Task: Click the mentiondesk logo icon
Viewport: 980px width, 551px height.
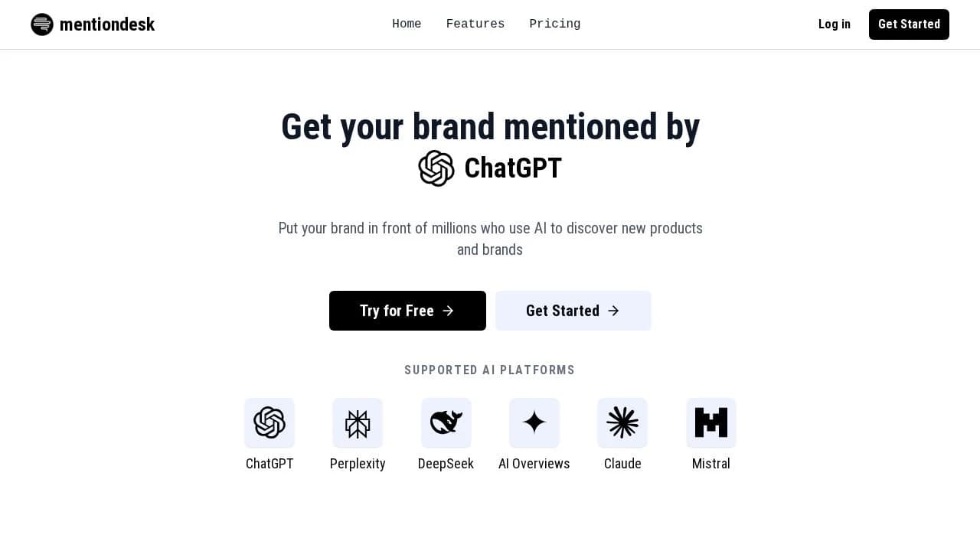Action: tap(42, 24)
